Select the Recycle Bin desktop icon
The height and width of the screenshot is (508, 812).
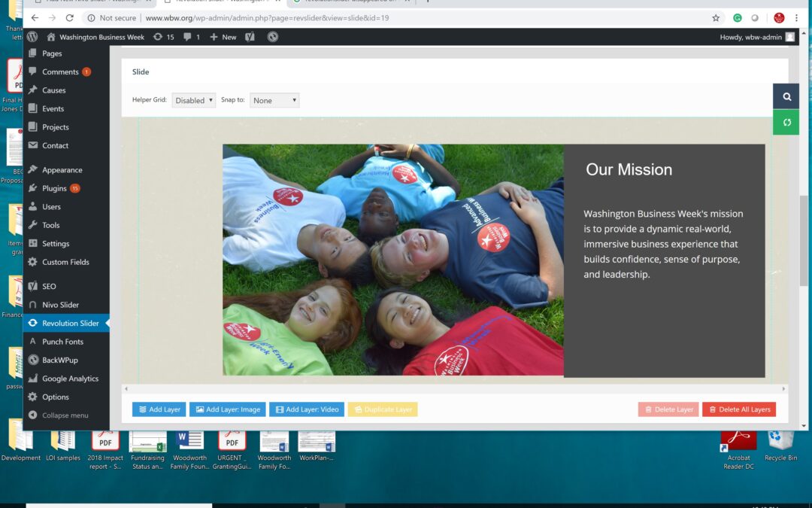781,446
